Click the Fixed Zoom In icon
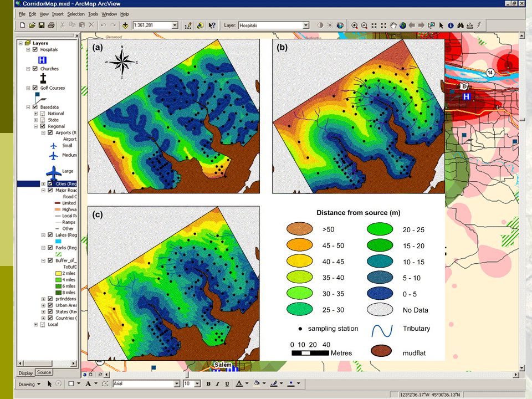The width and height of the screenshot is (532, 399). 374,25
